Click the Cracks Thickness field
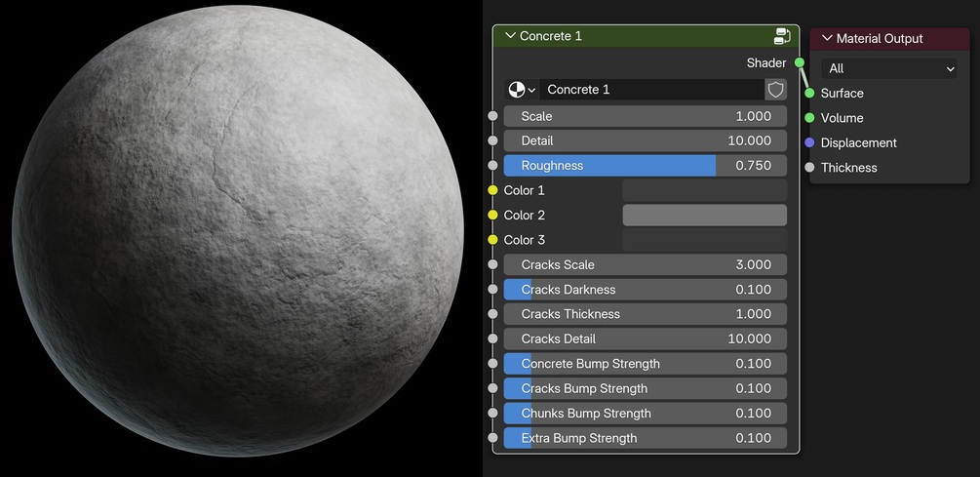980x477 pixels. coord(645,314)
